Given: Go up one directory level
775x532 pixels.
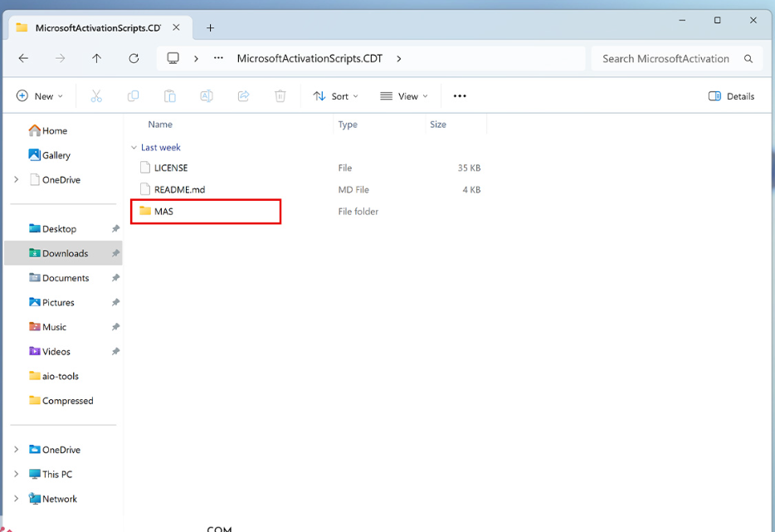Looking at the screenshot, I should pos(96,59).
